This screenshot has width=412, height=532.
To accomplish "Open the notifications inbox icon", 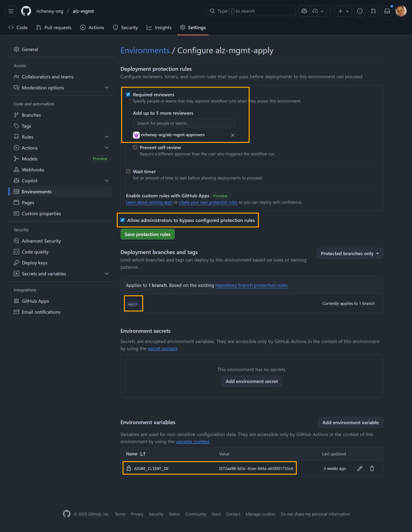I will tap(387, 11).
